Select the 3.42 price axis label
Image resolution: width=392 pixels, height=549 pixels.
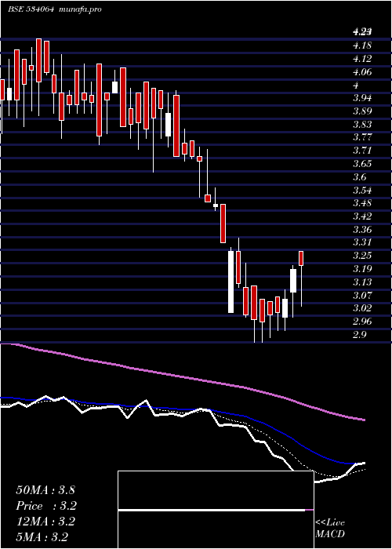pyautogui.click(x=362, y=216)
